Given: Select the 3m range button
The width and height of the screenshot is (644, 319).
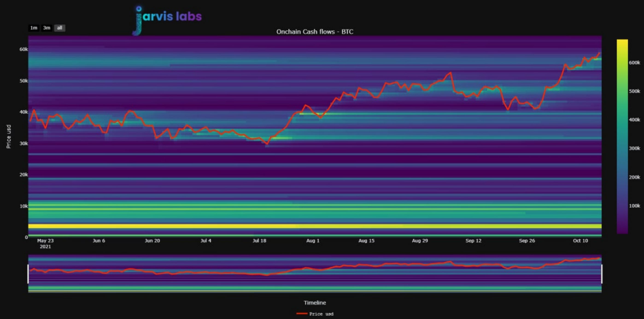Looking at the screenshot, I should click(47, 28).
